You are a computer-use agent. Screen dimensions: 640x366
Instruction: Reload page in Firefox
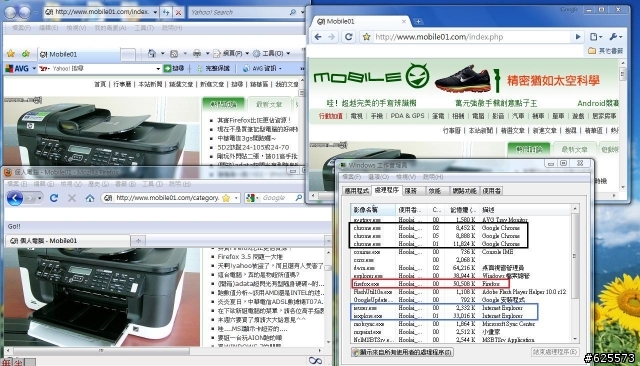point(54,198)
